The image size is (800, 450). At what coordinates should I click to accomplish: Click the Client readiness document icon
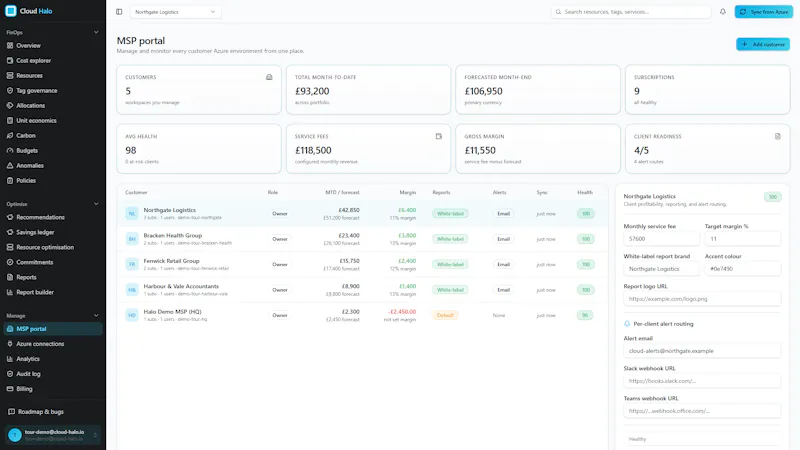click(x=778, y=136)
